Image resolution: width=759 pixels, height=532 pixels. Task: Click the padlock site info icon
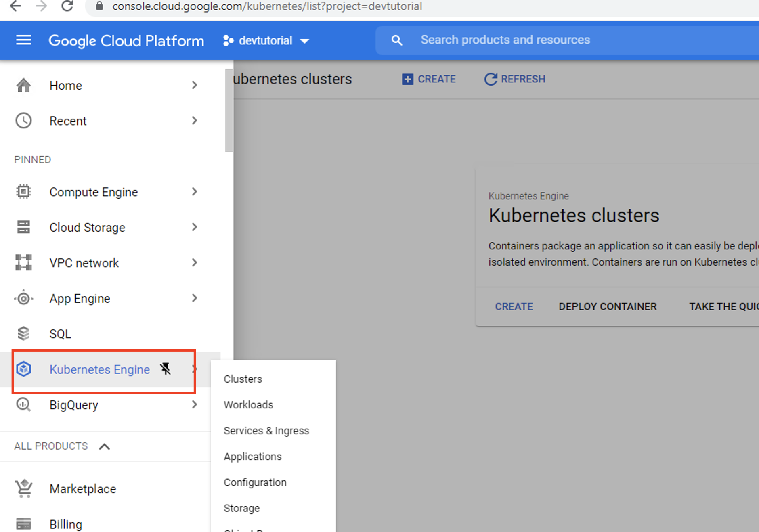pos(99,6)
